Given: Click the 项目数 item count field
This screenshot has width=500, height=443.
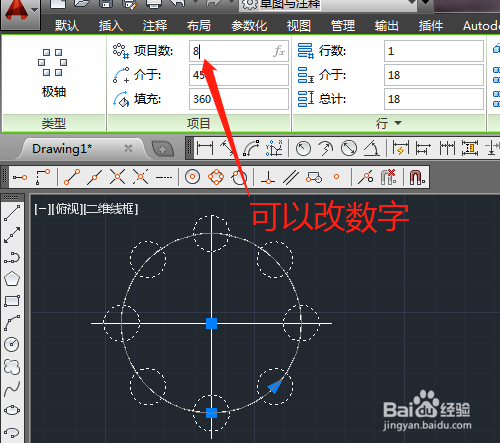Looking at the screenshot, I should tap(239, 51).
